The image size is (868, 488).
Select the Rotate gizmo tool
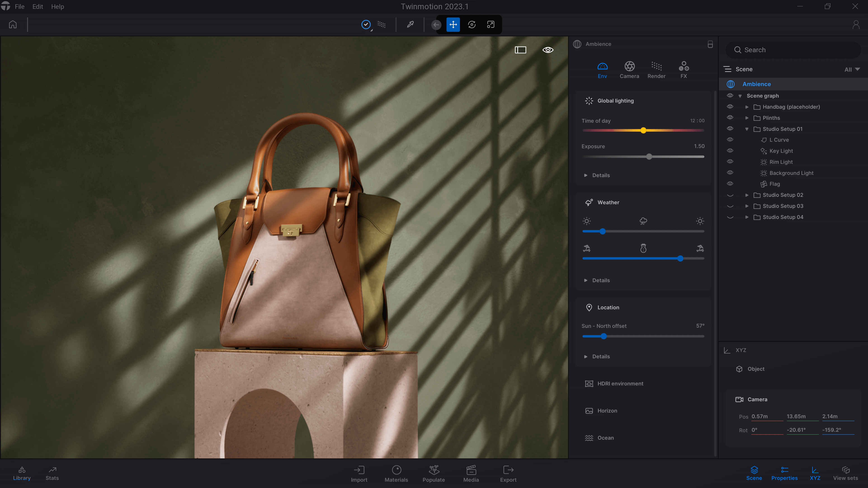tap(472, 24)
